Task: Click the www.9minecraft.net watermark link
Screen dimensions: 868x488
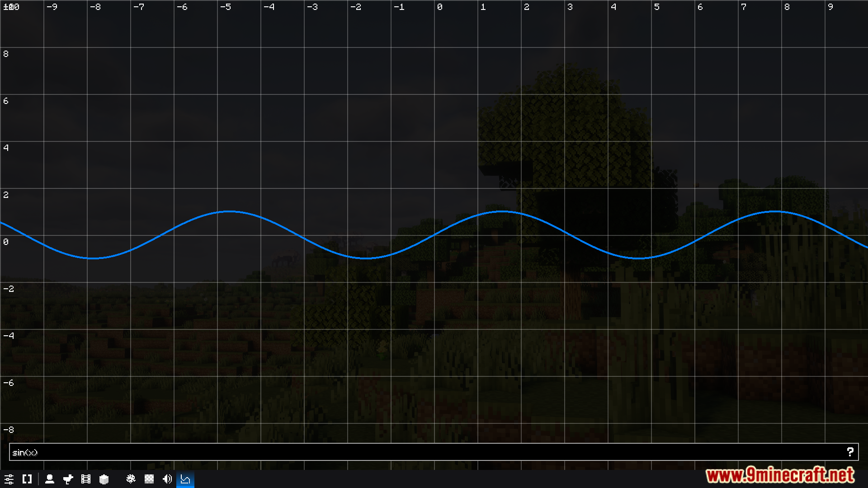Action: click(x=780, y=475)
